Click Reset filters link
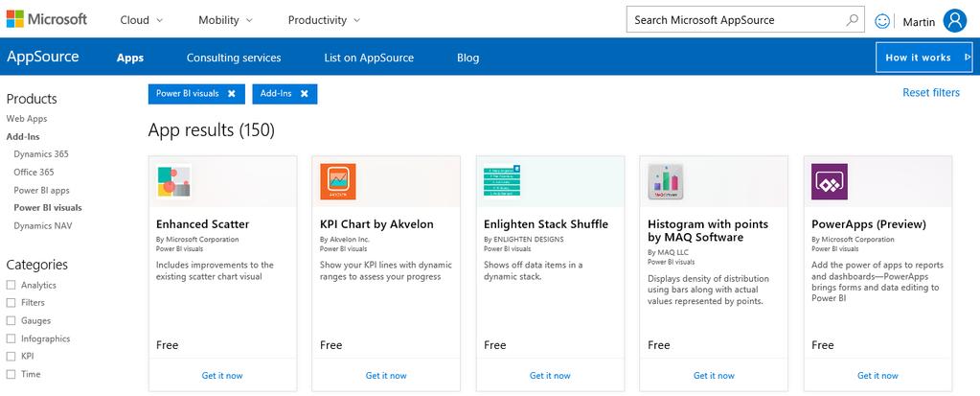The height and width of the screenshot is (396, 980). tap(930, 93)
